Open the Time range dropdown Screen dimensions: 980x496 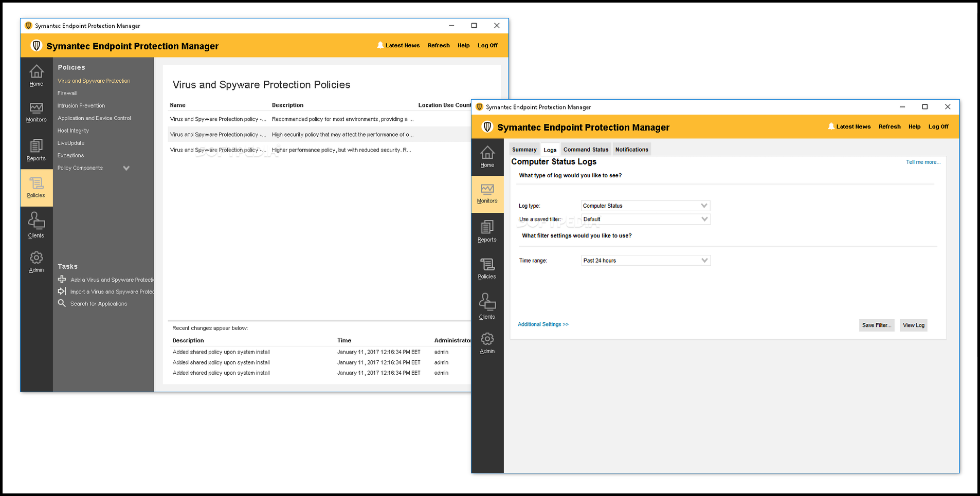click(x=645, y=261)
